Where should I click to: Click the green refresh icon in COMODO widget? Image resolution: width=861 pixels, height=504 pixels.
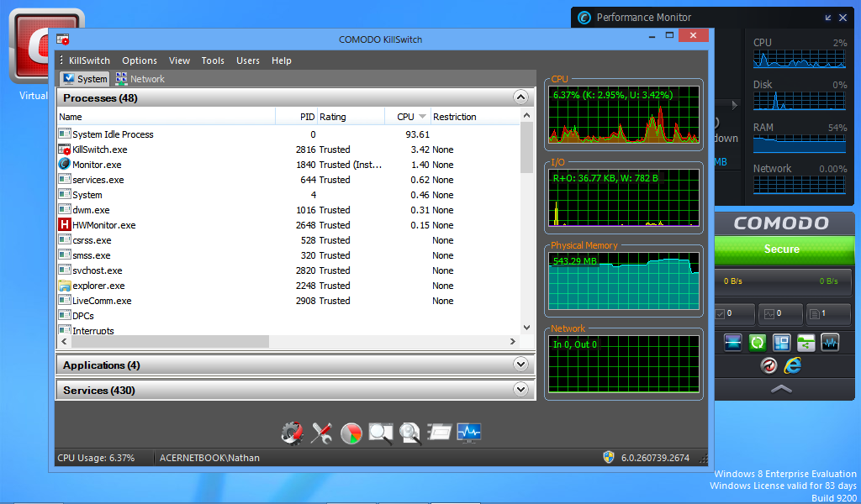[x=757, y=343]
